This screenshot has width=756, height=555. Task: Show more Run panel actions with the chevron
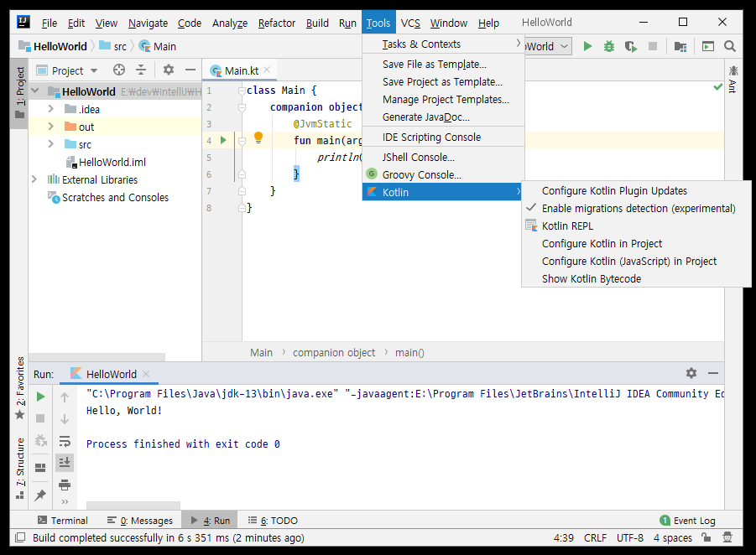coord(65,502)
